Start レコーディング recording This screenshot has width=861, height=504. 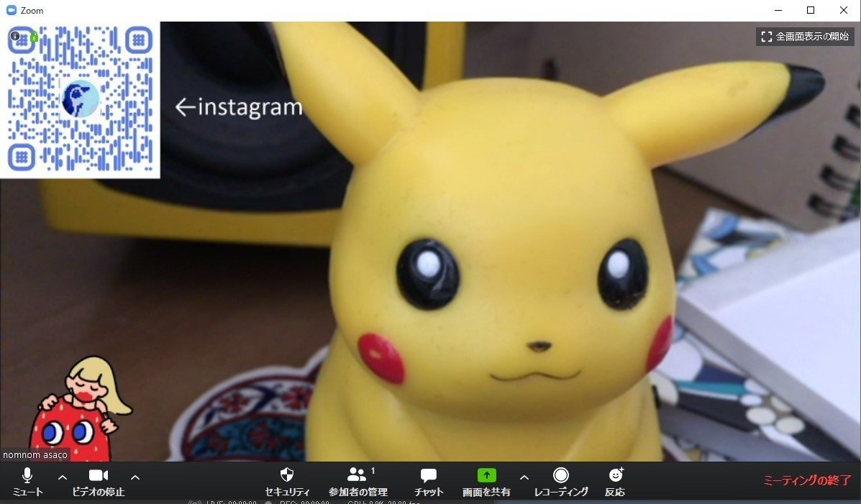click(x=560, y=482)
